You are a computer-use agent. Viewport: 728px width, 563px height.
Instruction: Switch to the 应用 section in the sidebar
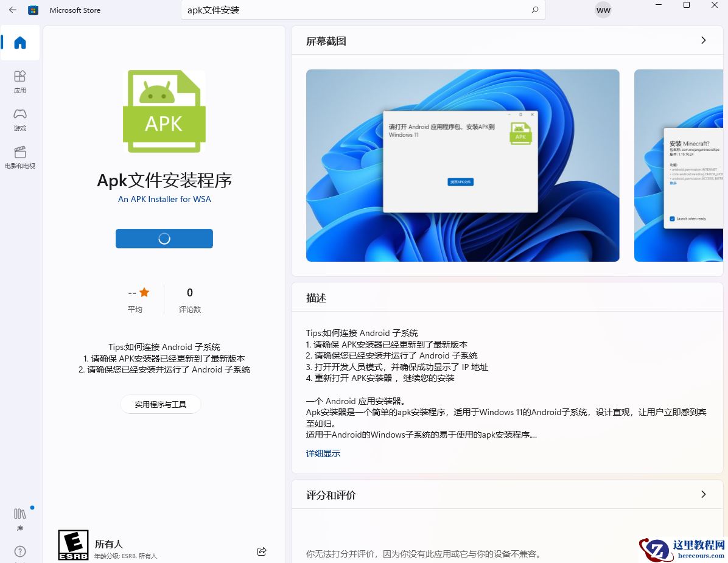20,80
